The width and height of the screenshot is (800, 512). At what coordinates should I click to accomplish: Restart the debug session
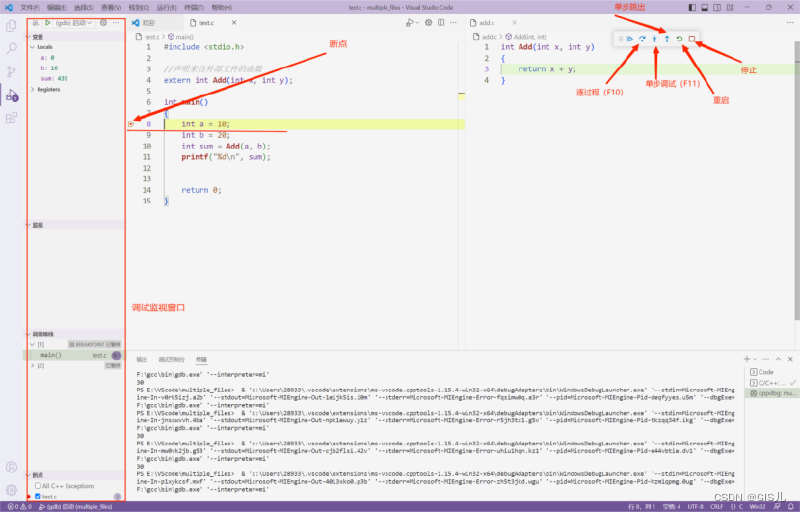coord(679,39)
